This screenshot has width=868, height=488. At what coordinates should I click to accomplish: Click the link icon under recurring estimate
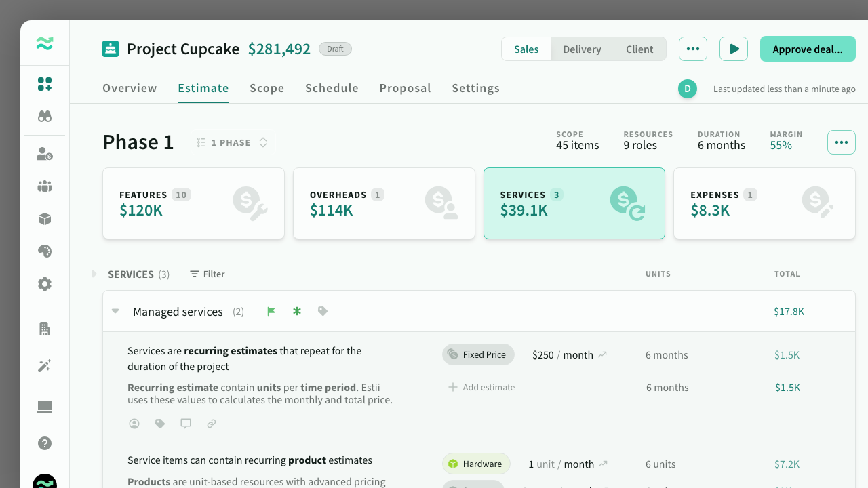[212, 424]
